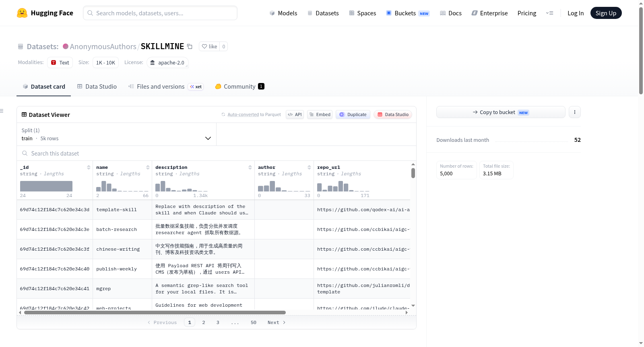Screen dimensions: 644x347
Task: Focus the Search this dataset field
Action: pos(217,153)
